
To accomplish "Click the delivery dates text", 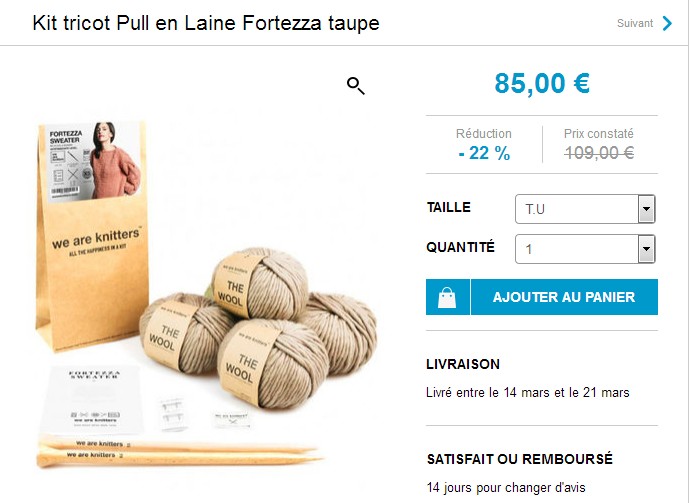I will (528, 392).
